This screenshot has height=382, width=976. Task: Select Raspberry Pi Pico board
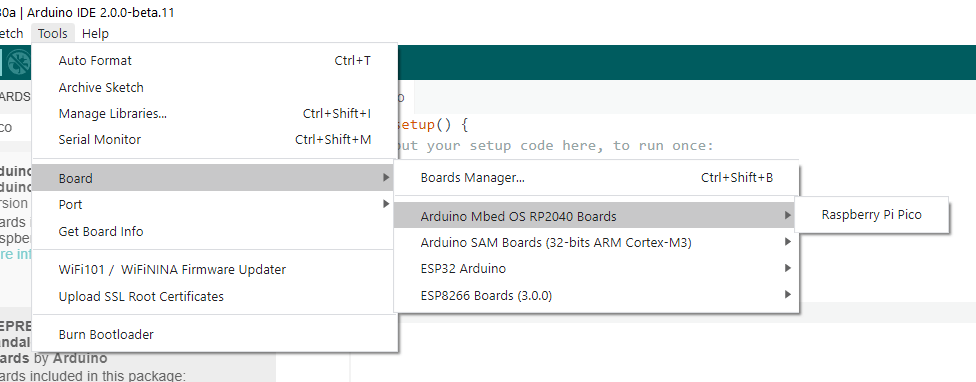click(x=871, y=215)
